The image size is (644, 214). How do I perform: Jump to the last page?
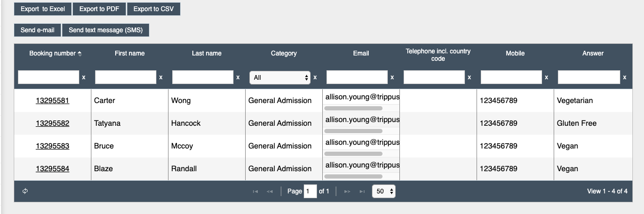(x=362, y=191)
